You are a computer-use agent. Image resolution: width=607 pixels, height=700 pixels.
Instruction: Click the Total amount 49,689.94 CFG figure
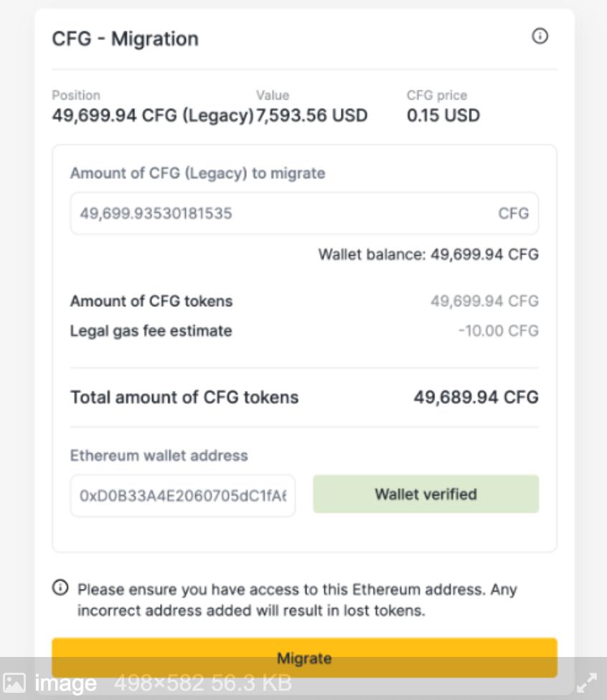pyautogui.click(x=476, y=397)
